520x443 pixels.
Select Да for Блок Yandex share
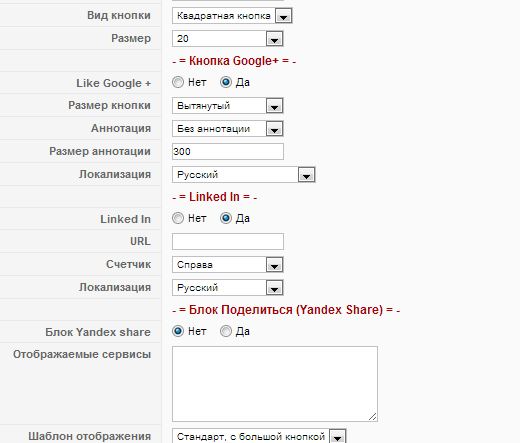tap(226, 331)
